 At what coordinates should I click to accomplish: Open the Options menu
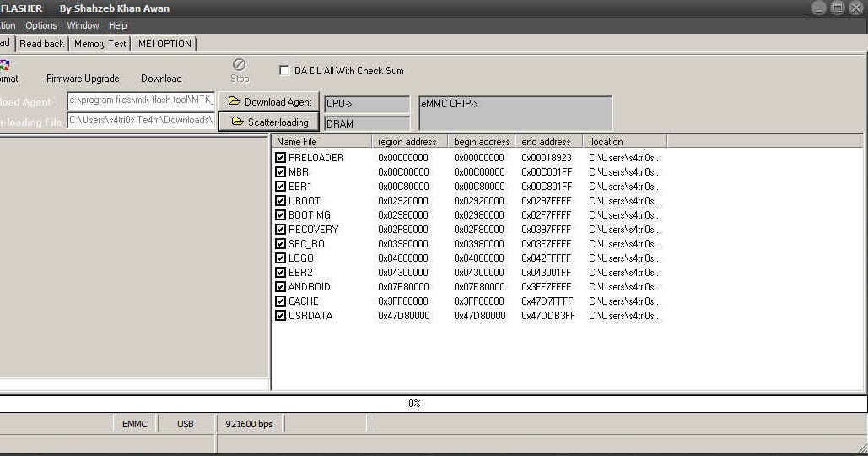[41, 25]
